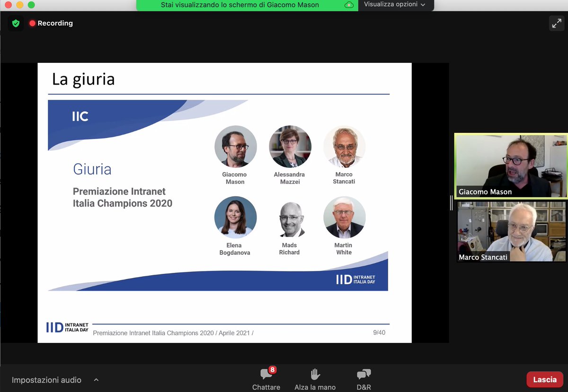Select Giacomo Mason's video thumbnail
568x392 pixels.
pyautogui.click(x=511, y=166)
